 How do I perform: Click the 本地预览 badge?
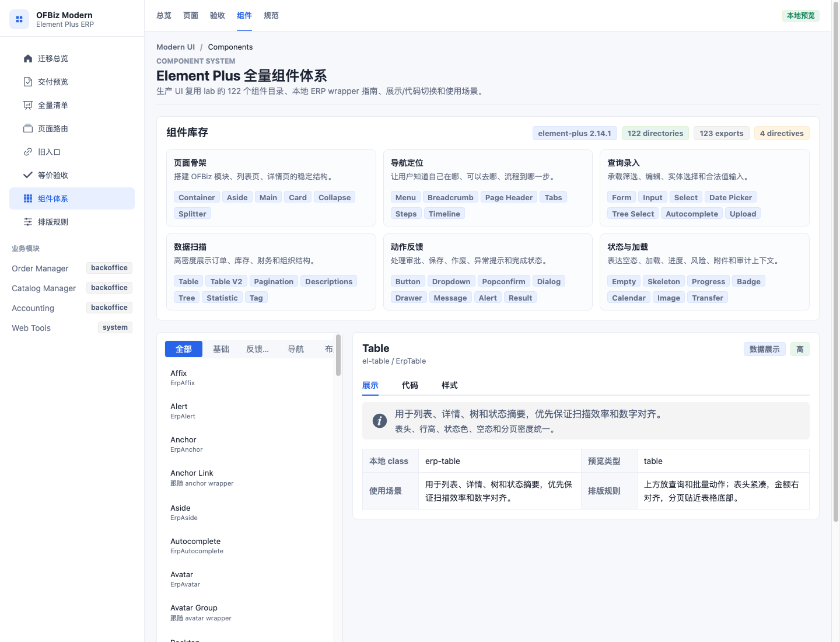point(801,16)
